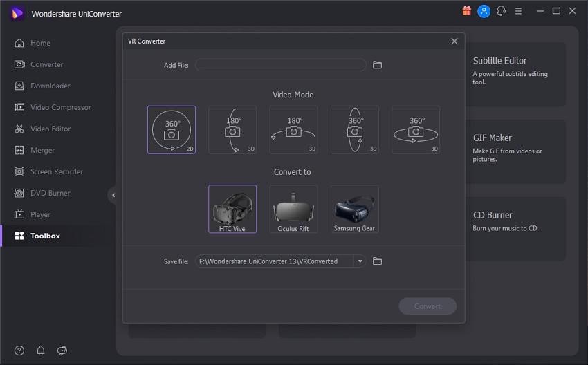Maximize the UniConverter window
Image resolution: width=588 pixels, height=365 pixels.
tap(556, 11)
